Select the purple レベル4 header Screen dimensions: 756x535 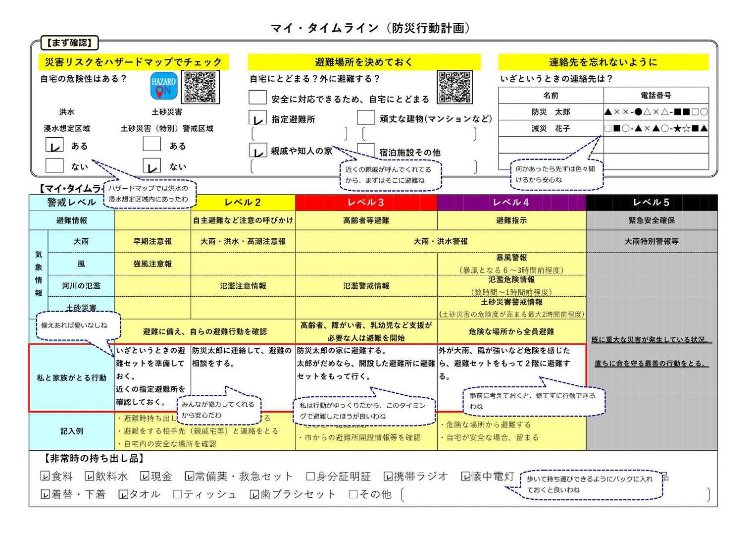tap(511, 203)
